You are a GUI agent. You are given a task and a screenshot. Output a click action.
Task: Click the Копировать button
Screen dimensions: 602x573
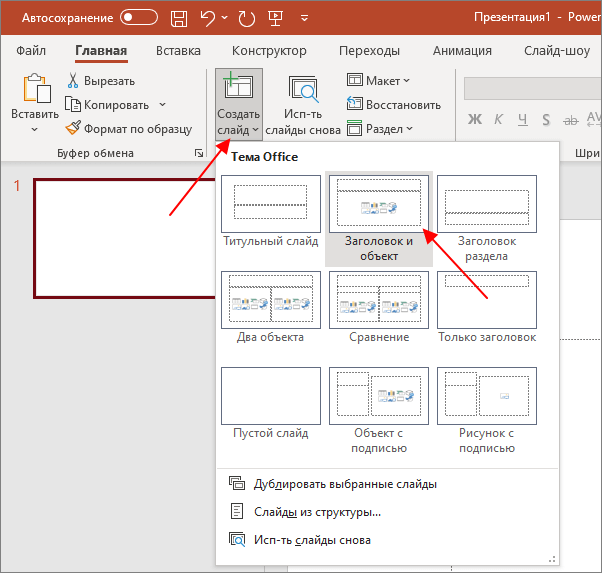click(108, 105)
